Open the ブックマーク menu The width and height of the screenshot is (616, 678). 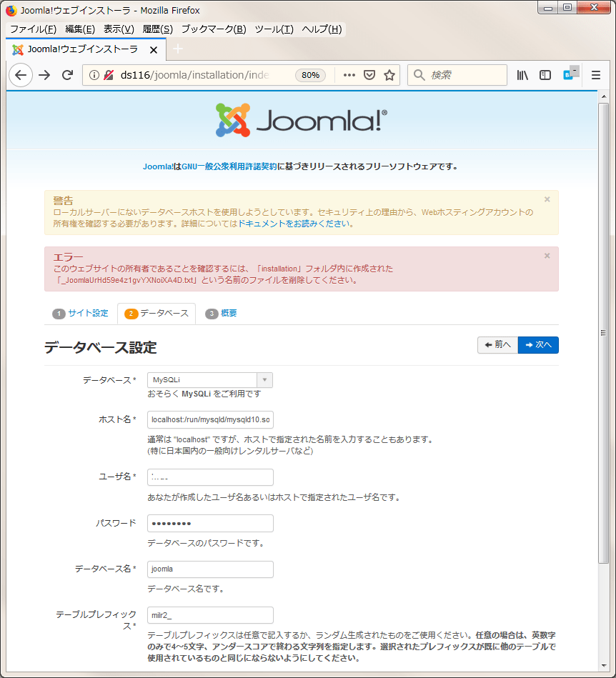coord(214,29)
